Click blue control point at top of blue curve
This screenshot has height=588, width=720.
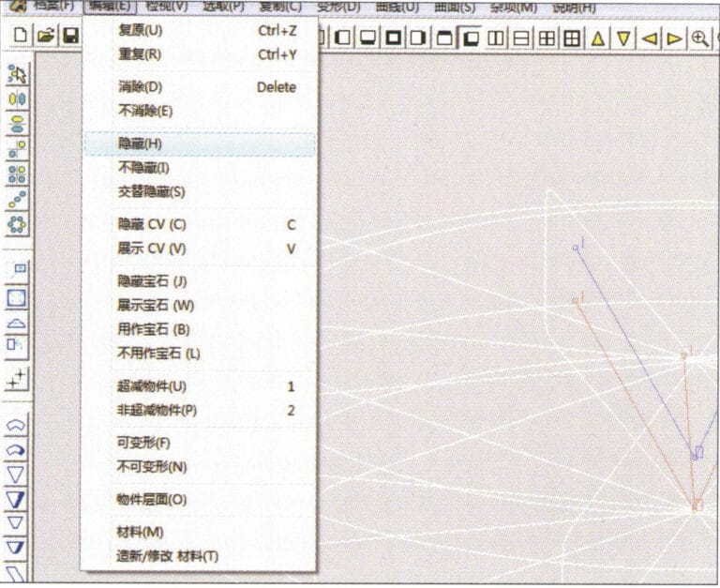576,248
